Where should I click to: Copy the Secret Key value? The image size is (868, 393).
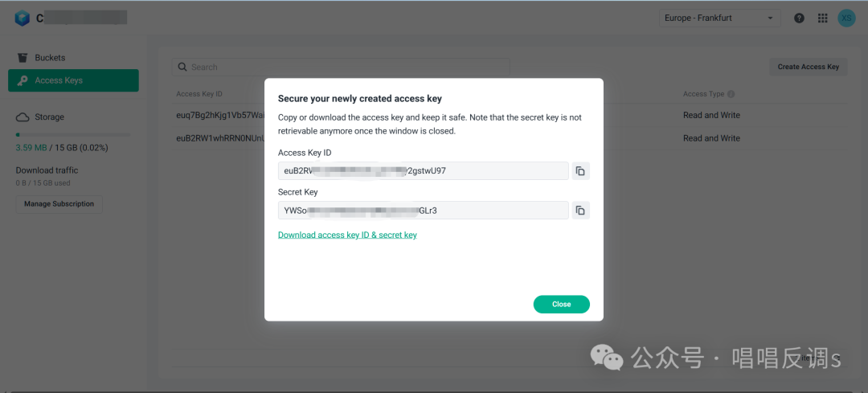click(x=580, y=211)
